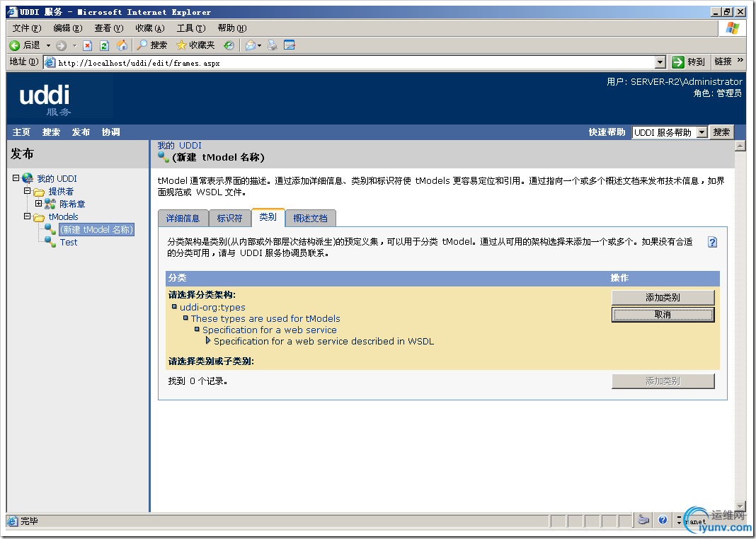Click the page icon in address bar
Image resolution: width=756 pixels, height=539 pixels.
click(x=50, y=62)
